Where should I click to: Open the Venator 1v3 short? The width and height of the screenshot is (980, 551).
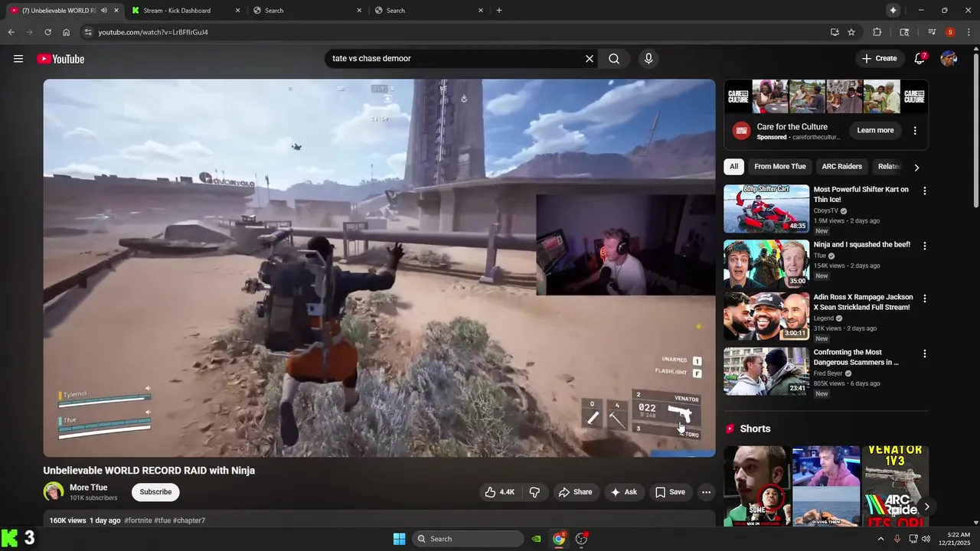coord(895,485)
